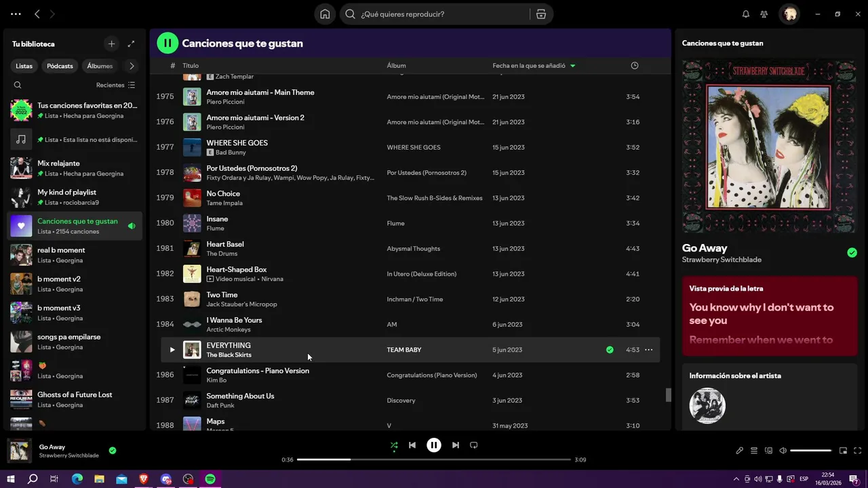Mute volume with the speaker icon

(x=783, y=451)
